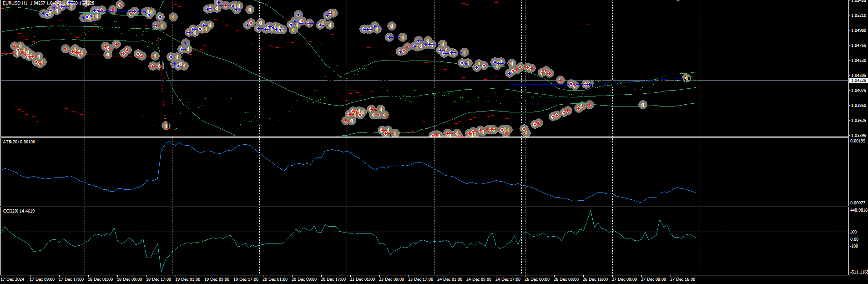Click the ATR scale maximum 0.00195
This screenshot has height=284, width=868.
click(858, 141)
